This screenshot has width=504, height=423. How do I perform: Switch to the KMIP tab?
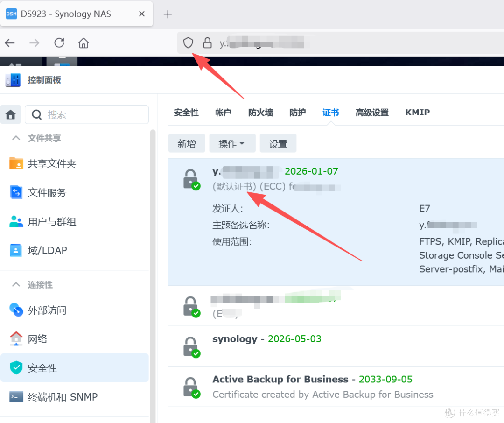pos(417,112)
